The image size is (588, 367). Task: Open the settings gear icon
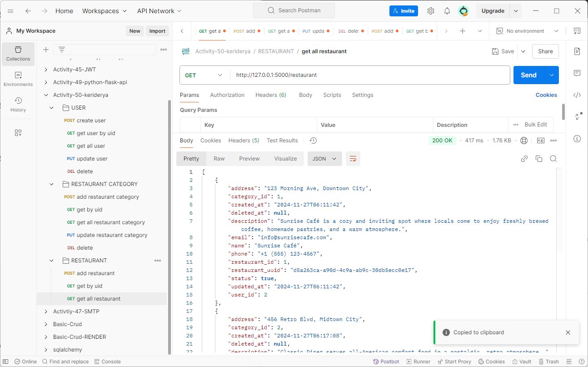pyautogui.click(x=431, y=11)
